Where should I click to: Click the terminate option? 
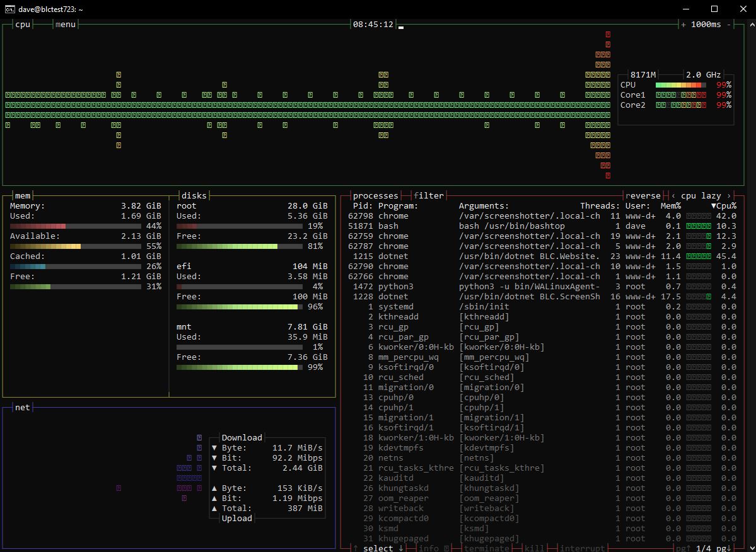tap(486, 548)
